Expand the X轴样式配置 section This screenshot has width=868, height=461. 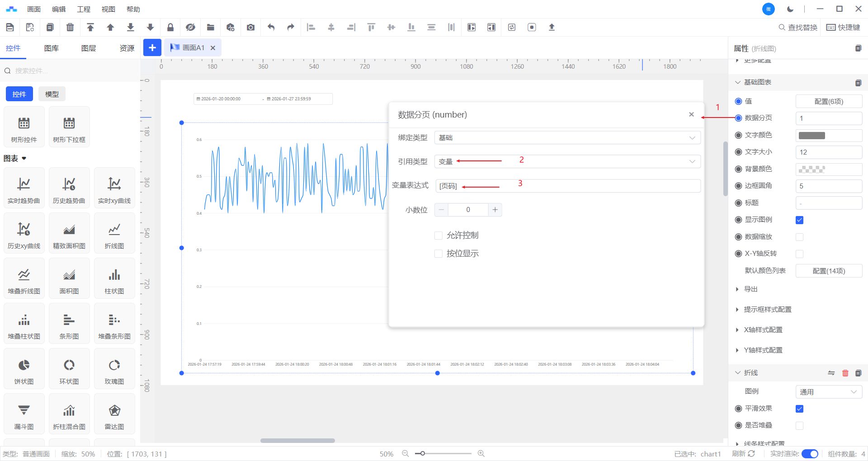tap(763, 330)
